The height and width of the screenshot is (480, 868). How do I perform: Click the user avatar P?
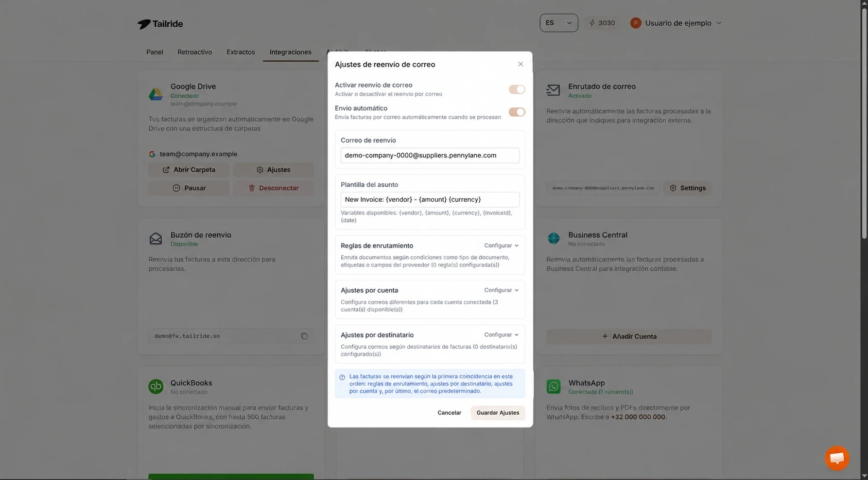(636, 23)
